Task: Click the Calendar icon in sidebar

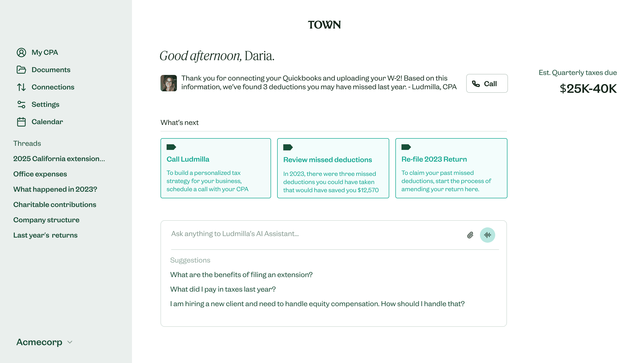Action: tap(21, 122)
